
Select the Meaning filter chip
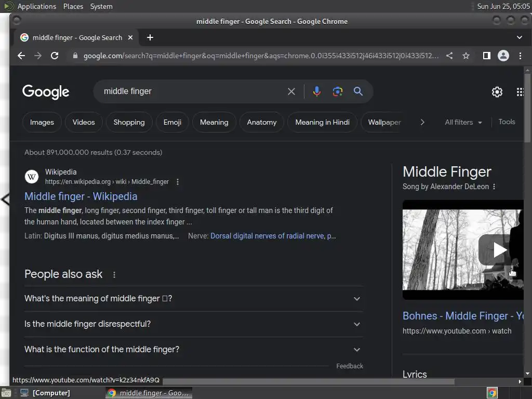click(214, 122)
